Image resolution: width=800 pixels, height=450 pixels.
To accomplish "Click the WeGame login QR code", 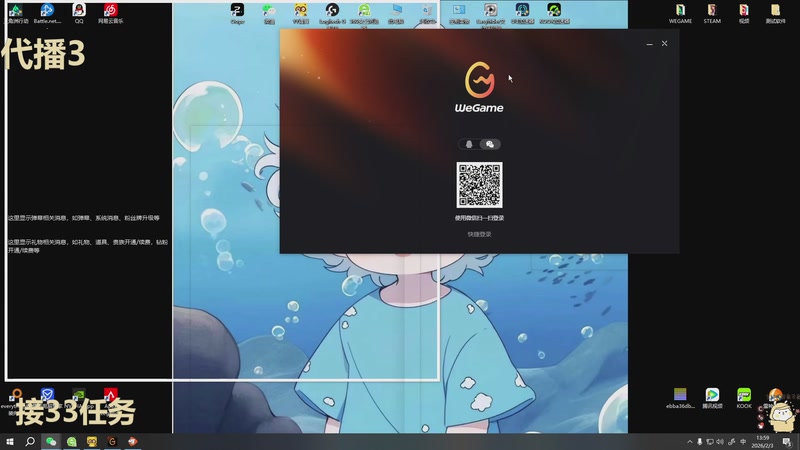I will click(479, 185).
